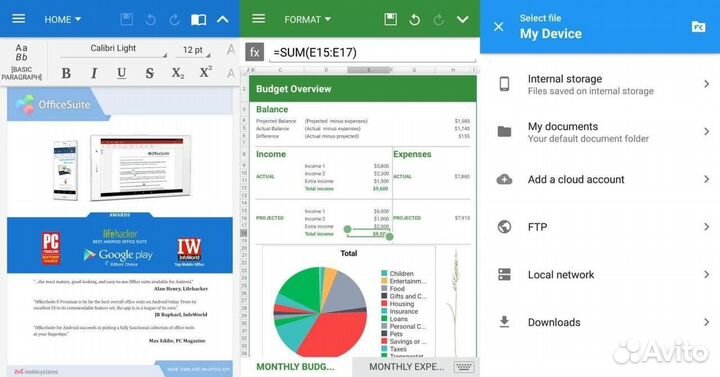
Task: Open the 12 pt font size dropdown
Action: point(193,50)
